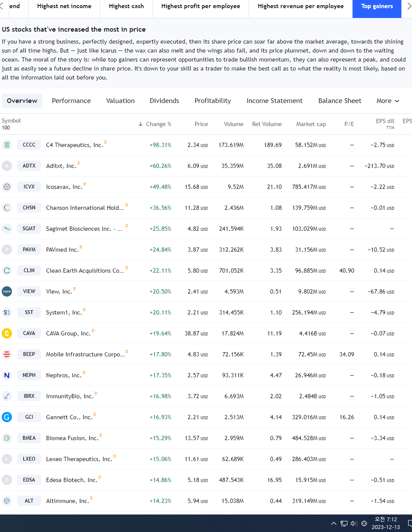Image resolution: width=412 pixels, height=532 pixels.
Task: Sort by EPS dil TTM header
Action: click(x=385, y=123)
